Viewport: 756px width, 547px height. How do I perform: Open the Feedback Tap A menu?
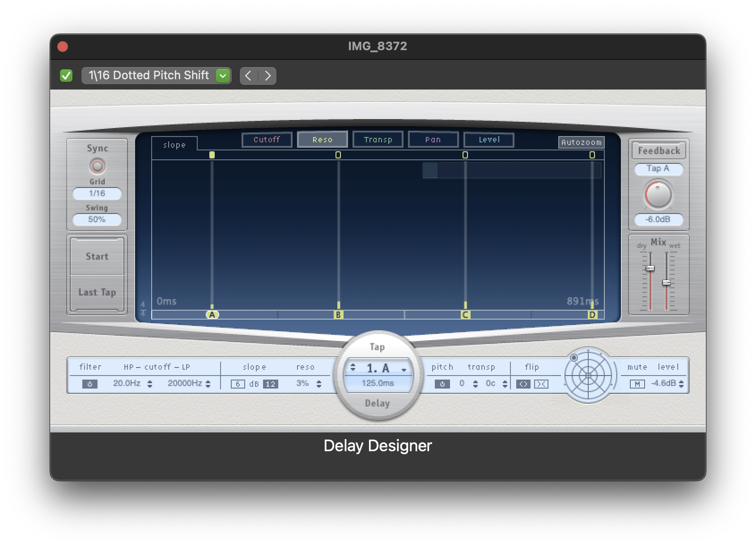(658, 169)
